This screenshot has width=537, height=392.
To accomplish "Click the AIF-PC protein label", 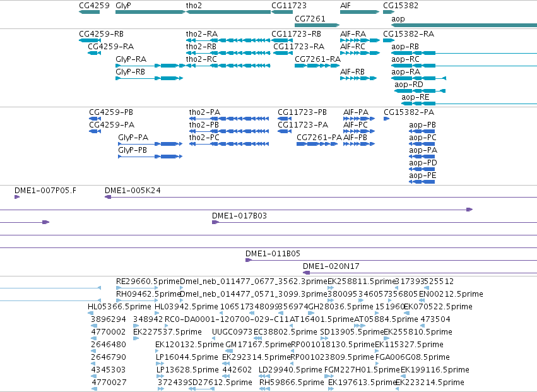I will [355, 125].
